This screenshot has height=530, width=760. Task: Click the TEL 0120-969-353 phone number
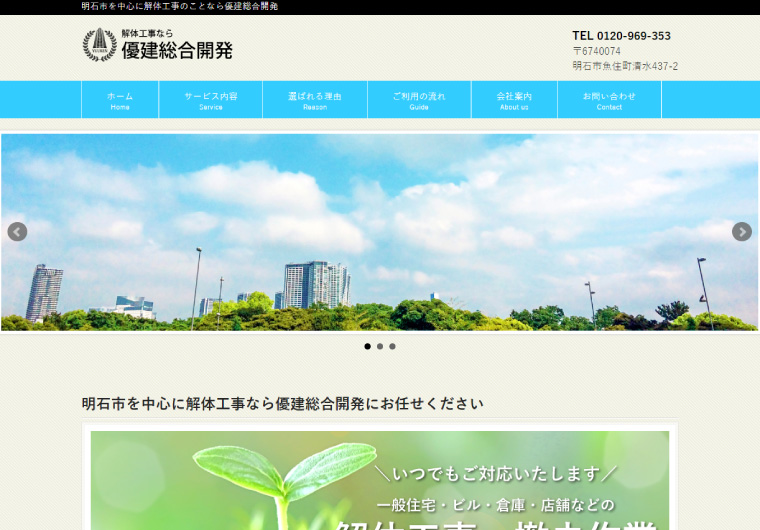[x=621, y=36]
